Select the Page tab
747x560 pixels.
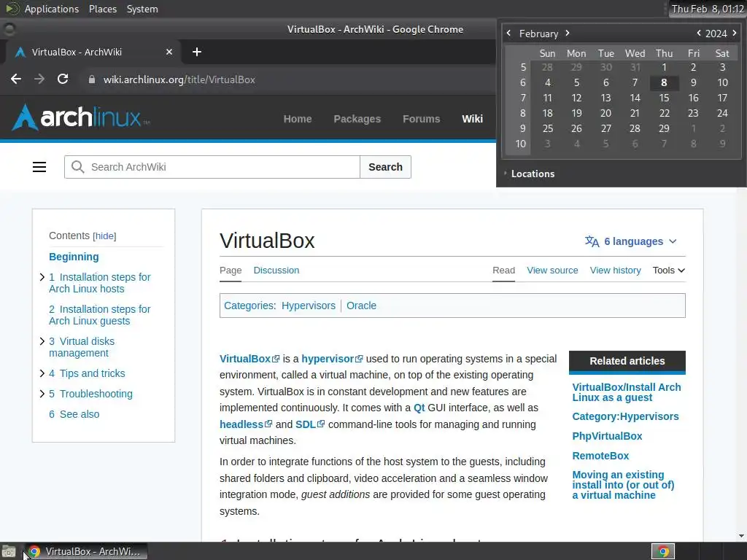coord(231,271)
